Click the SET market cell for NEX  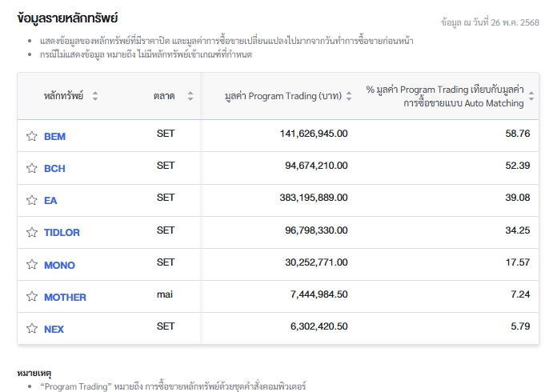click(166, 326)
